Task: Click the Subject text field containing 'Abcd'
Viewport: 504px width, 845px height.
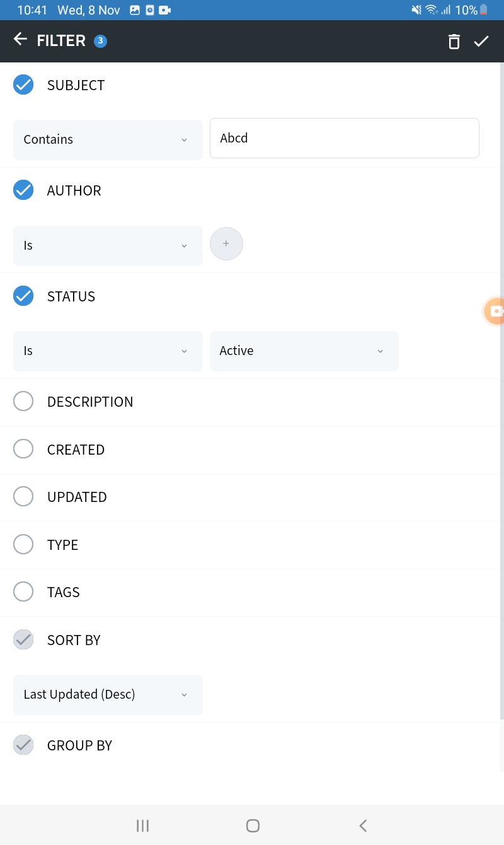Action: [344, 138]
